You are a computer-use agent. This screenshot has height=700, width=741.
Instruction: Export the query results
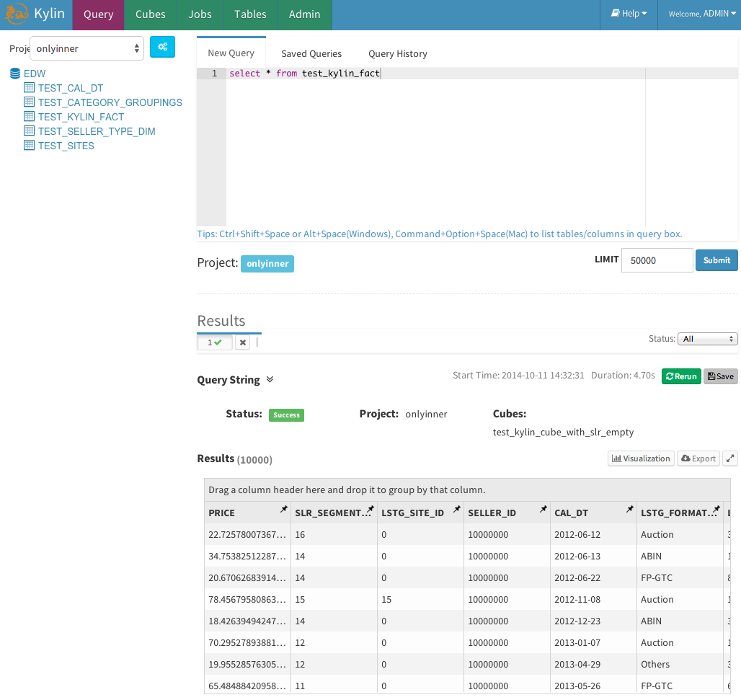[698, 458]
